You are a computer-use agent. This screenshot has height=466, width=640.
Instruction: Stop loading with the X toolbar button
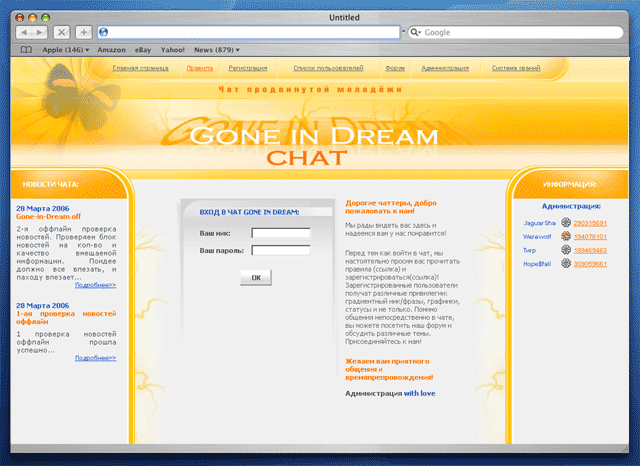coord(62,32)
